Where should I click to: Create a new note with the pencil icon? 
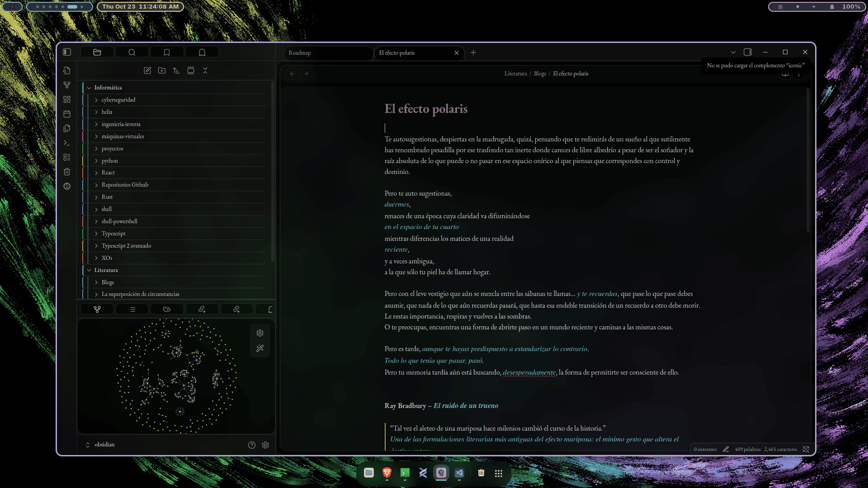pyautogui.click(x=147, y=70)
